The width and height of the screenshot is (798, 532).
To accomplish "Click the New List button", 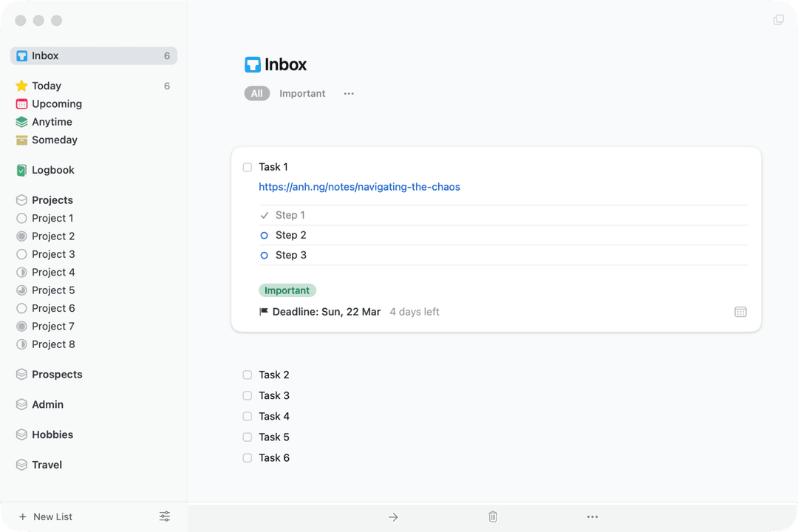I will [x=45, y=516].
